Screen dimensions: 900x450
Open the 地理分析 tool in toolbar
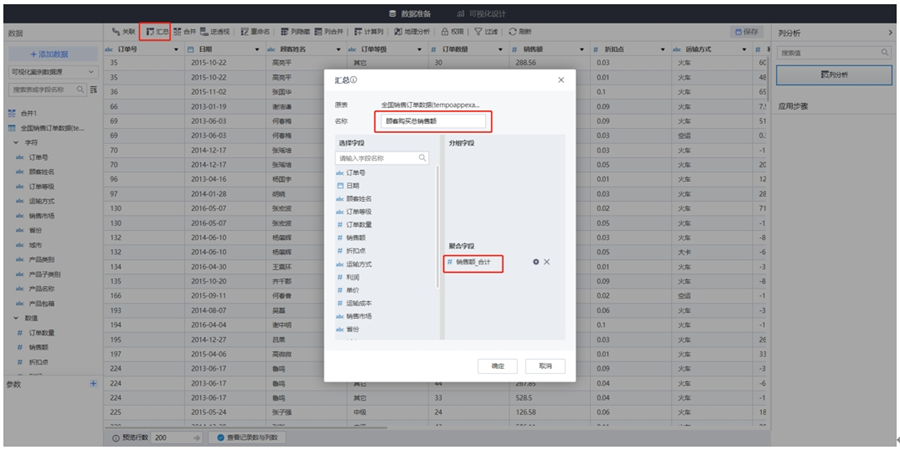coord(413,32)
